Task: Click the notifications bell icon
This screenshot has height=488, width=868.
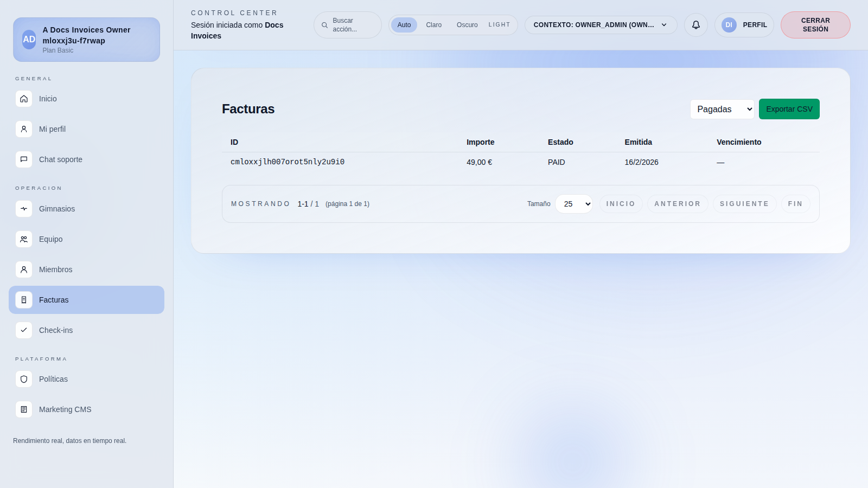Action: [x=696, y=25]
